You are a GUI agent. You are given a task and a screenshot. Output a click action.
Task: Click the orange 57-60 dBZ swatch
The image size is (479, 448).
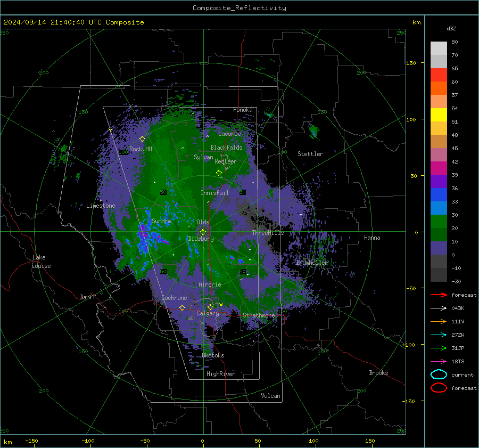pos(439,88)
